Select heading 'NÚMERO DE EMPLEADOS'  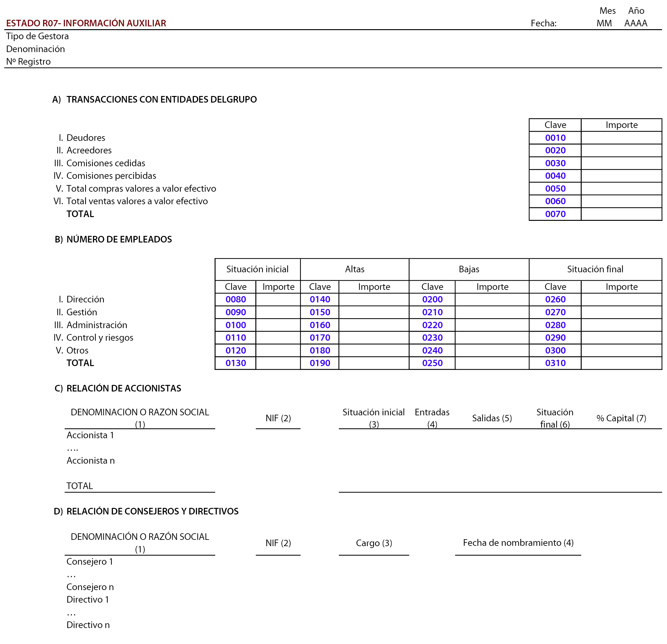click(119, 240)
